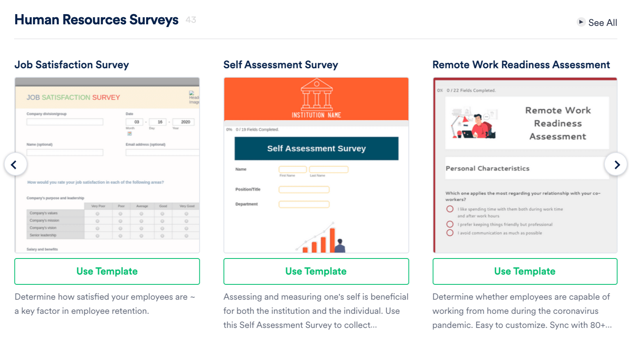Click the next carousel arrow

point(616,164)
